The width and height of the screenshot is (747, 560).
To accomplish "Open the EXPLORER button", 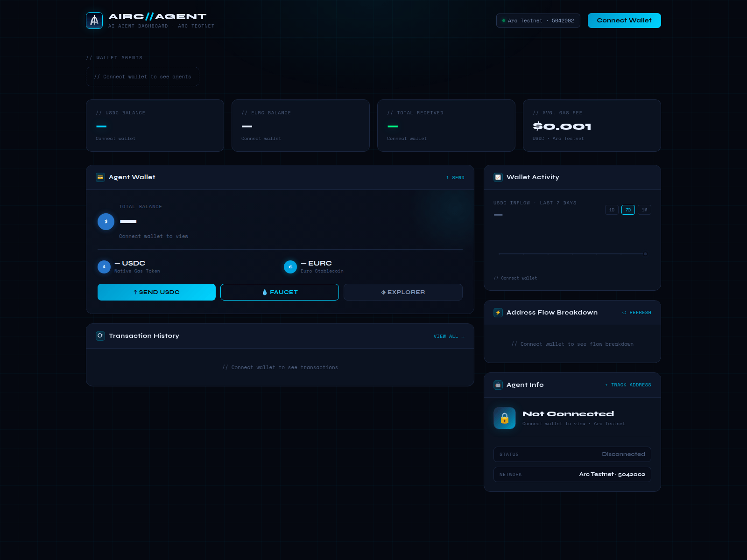I will point(403,292).
